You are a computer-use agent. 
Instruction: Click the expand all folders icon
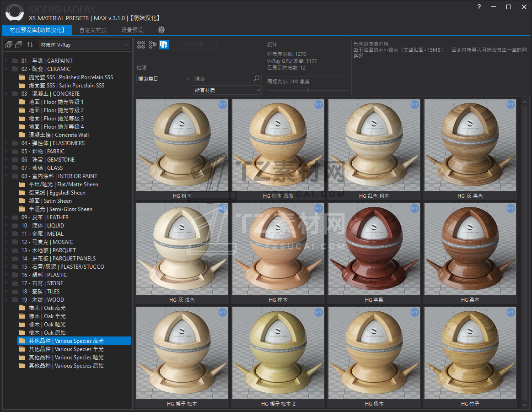[9, 44]
